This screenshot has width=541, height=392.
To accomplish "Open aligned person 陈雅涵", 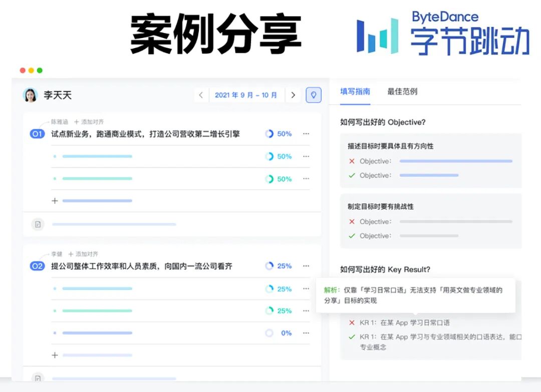I will pyautogui.click(x=59, y=122).
